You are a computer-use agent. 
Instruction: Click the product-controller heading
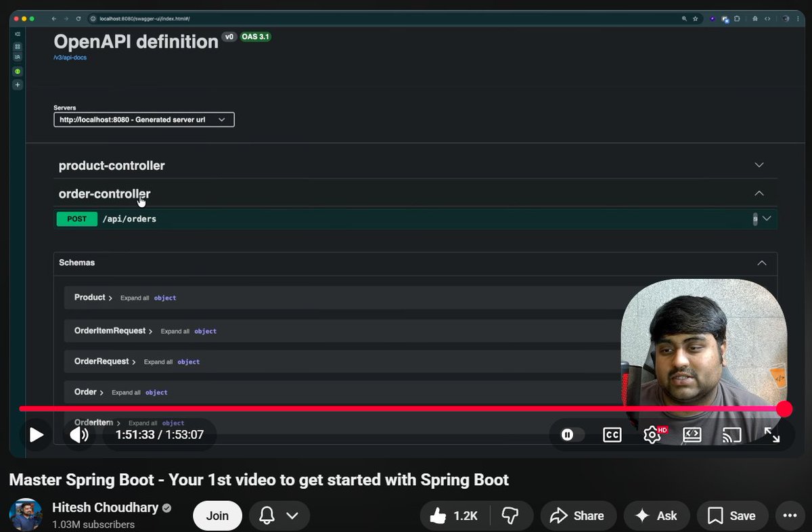coord(112,166)
